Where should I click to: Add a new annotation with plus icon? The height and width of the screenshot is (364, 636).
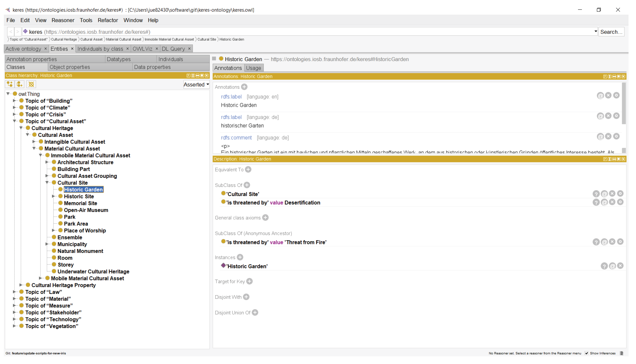pyautogui.click(x=244, y=87)
